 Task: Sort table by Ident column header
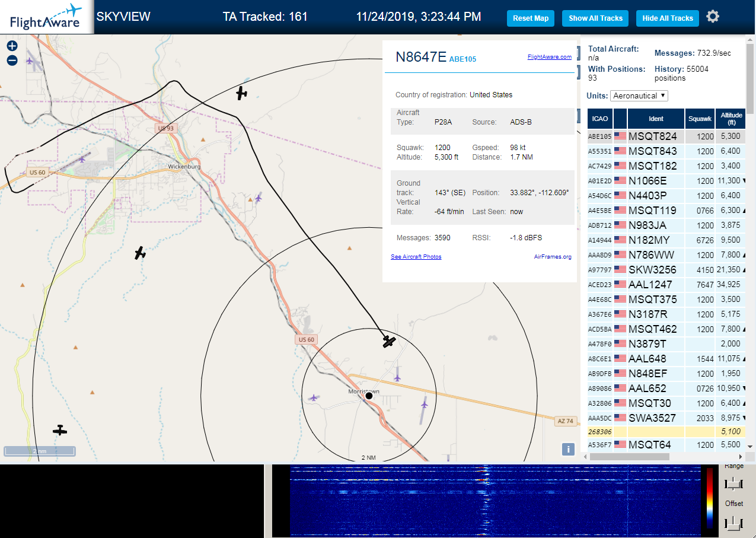656,119
